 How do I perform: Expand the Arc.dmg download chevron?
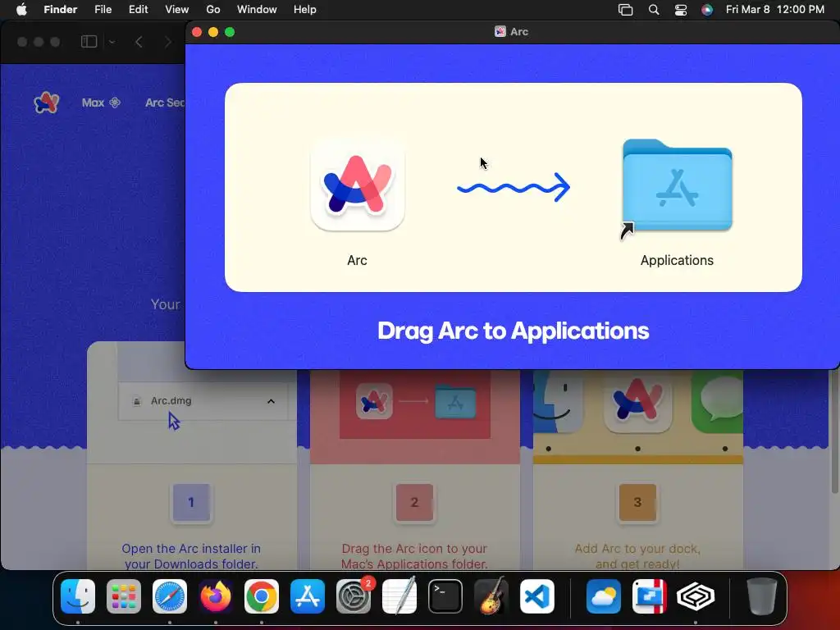[271, 401]
